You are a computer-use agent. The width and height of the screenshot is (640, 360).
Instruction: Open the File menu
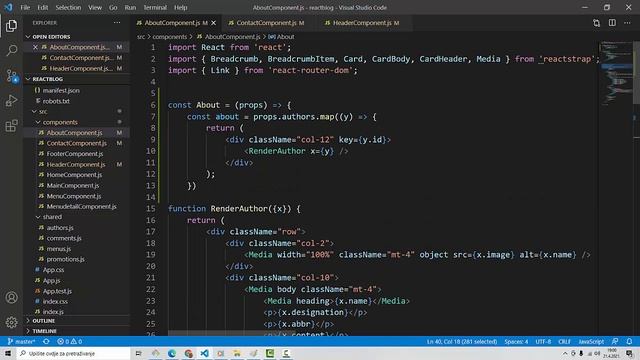tap(25, 7)
